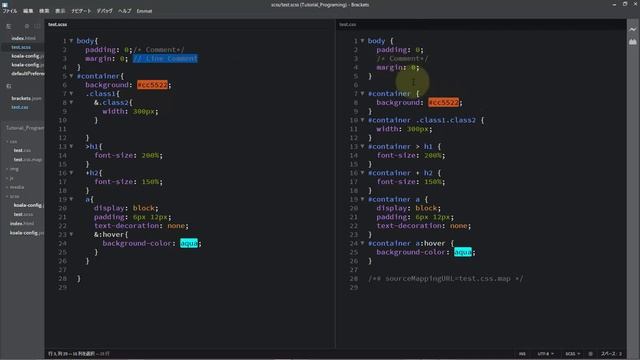This screenshot has width=640, height=360.
Task: Open koala-config file inside scss folder
Action: pos(28,205)
